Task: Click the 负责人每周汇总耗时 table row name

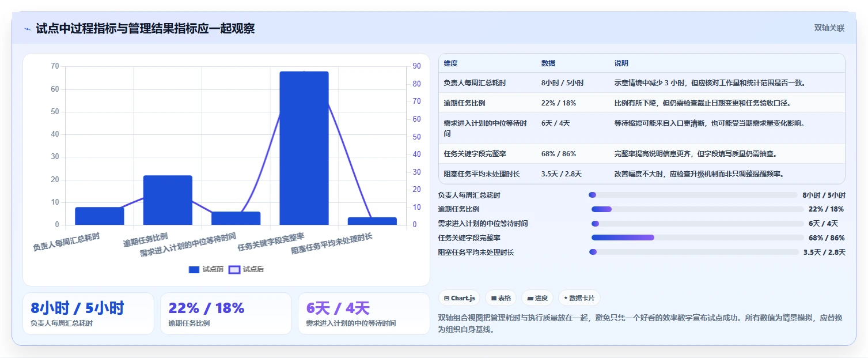Action: coord(475,83)
